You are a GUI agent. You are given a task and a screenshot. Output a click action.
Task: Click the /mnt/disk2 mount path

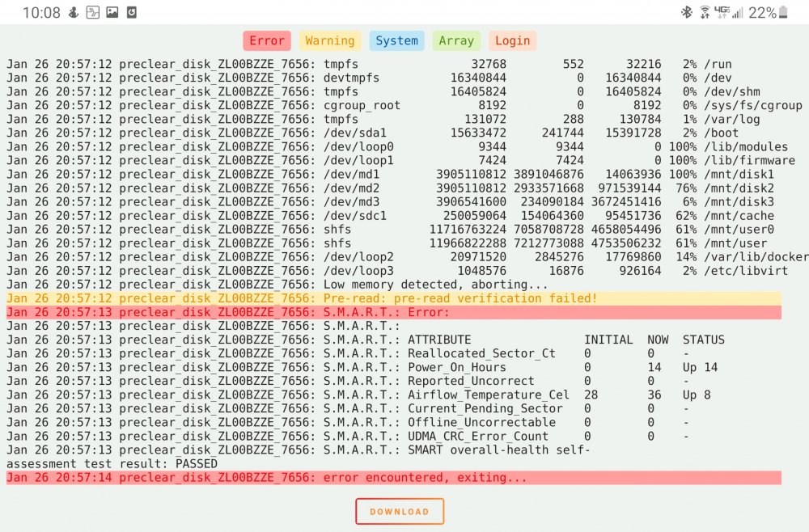click(739, 188)
